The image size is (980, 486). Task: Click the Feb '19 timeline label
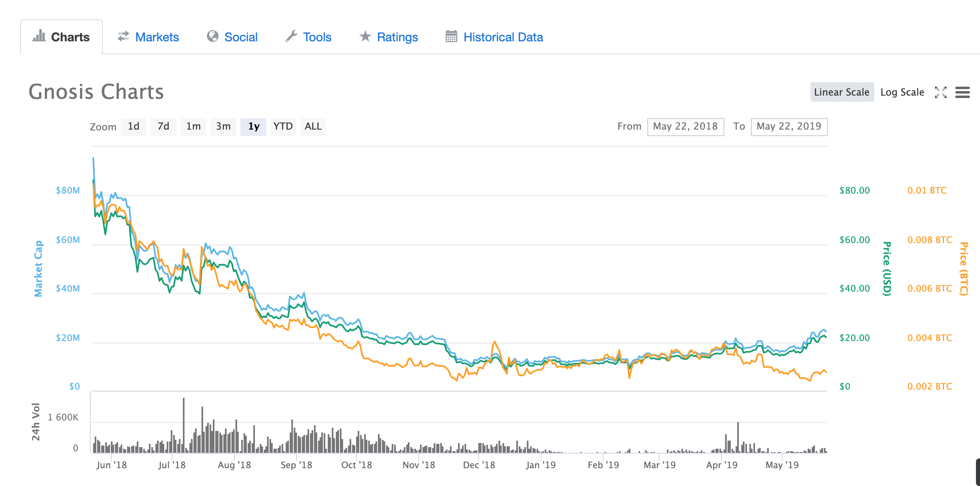point(603,465)
